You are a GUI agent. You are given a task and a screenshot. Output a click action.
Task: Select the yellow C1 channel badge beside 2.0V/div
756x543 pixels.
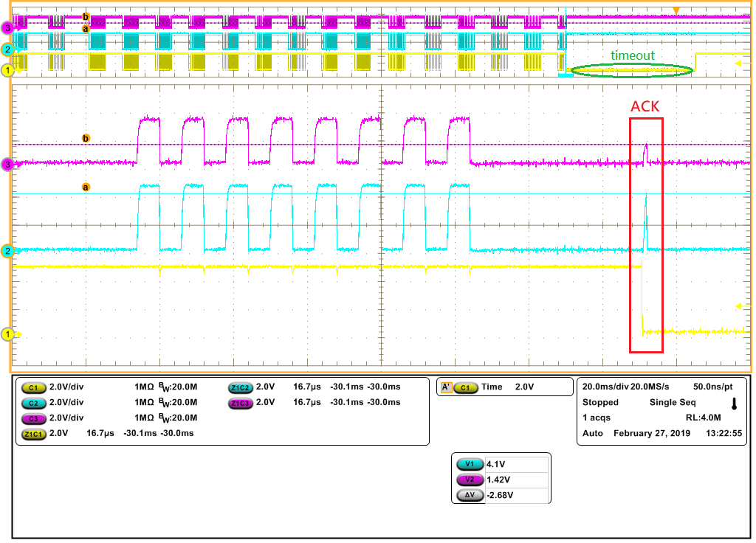[x=33, y=387]
